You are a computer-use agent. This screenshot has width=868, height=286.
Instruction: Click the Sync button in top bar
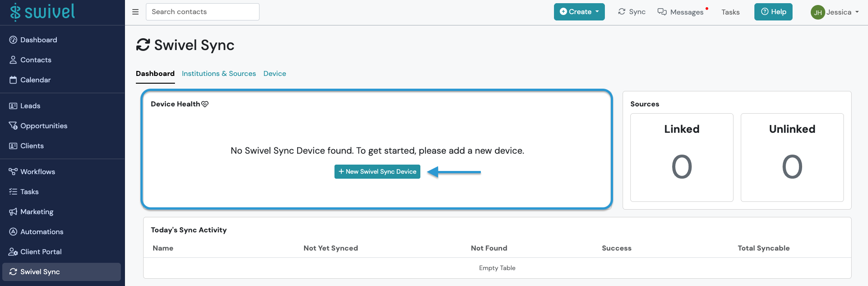(x=632, y=12)
